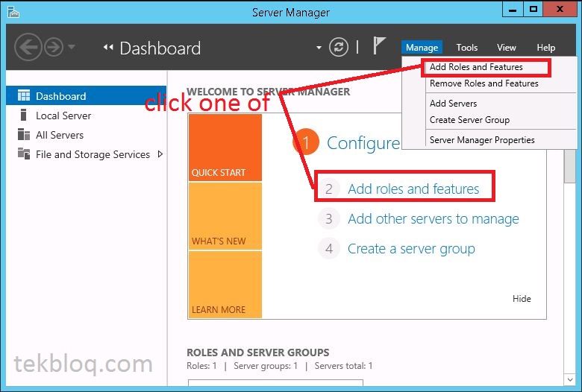Click the 'Servers total: 1' text
This screenshot has width=582, height=392.
[343, 366]
